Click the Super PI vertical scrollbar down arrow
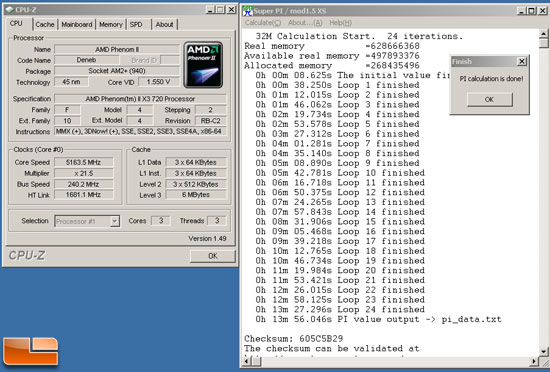Image resolution: width=550 pixels, height=372 pixels. point(543,352)
